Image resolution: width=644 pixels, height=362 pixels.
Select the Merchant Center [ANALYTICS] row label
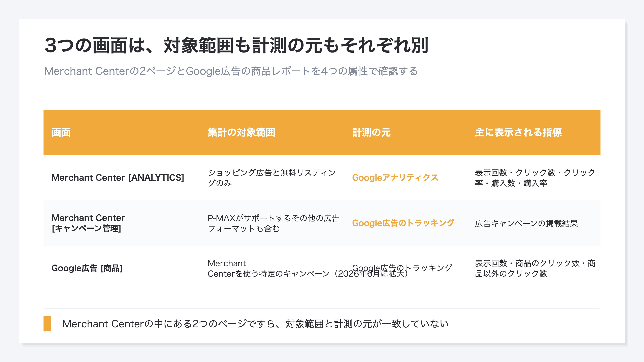(118, 178)
